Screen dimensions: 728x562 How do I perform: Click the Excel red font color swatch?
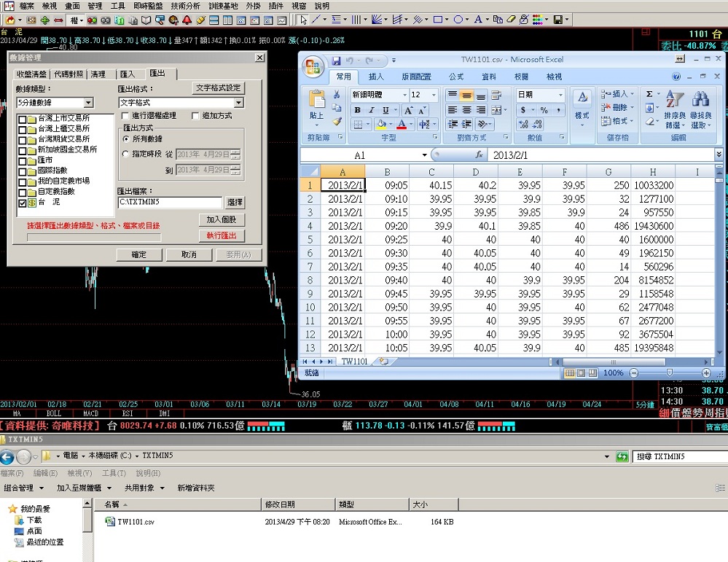402,124
